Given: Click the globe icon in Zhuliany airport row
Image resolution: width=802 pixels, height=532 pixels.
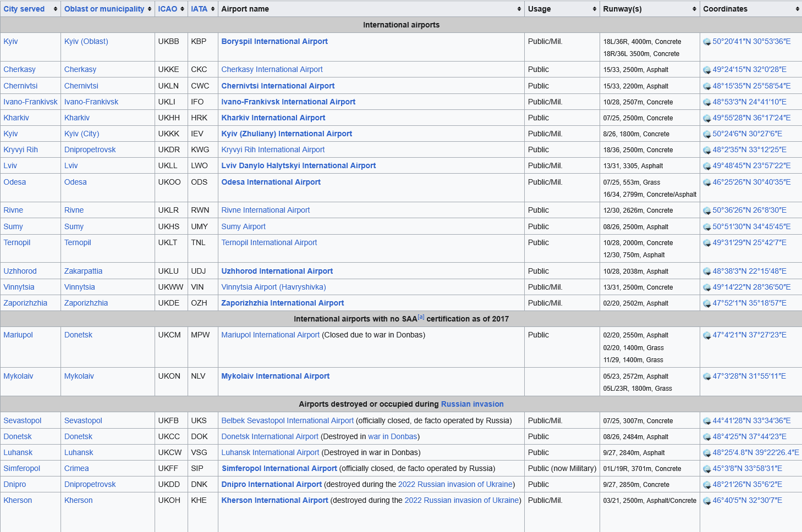Looking at the screenshot, I should pos(707,134).
